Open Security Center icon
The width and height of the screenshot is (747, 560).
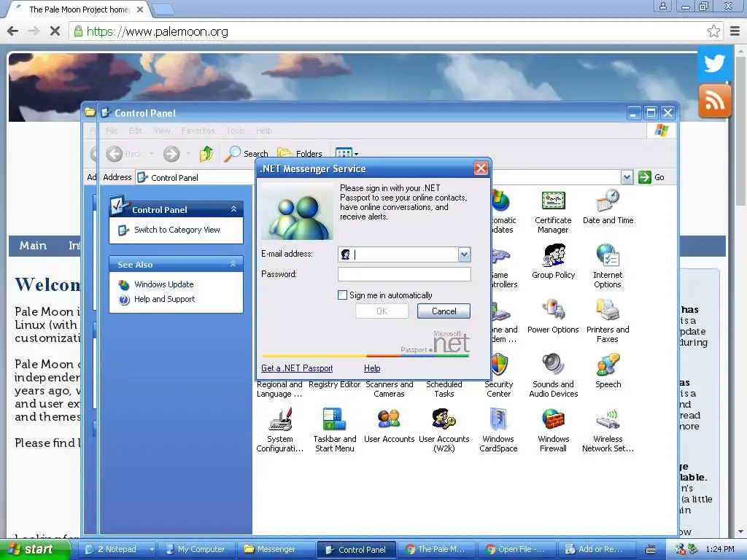[498, 376]
